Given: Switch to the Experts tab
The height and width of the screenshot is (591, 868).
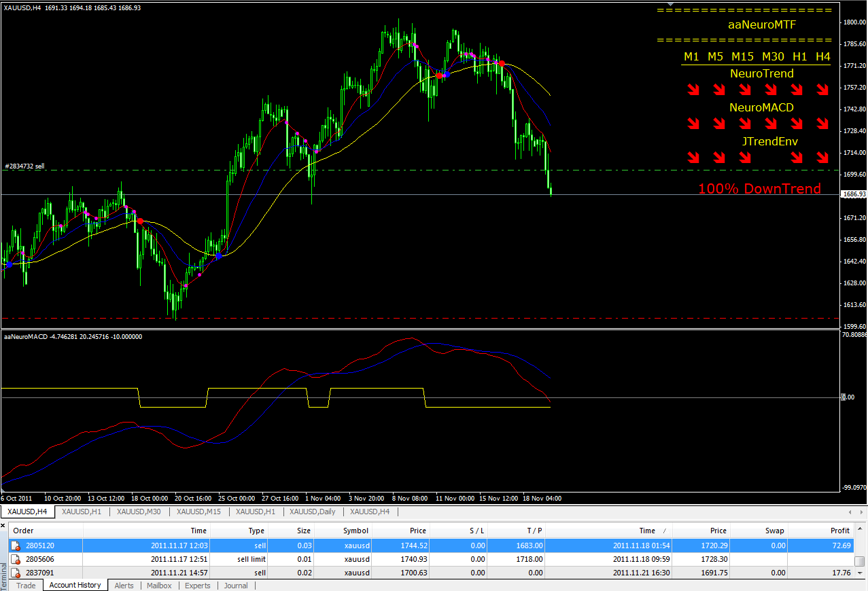Looking at the screenshot, I should click(198, 585).
